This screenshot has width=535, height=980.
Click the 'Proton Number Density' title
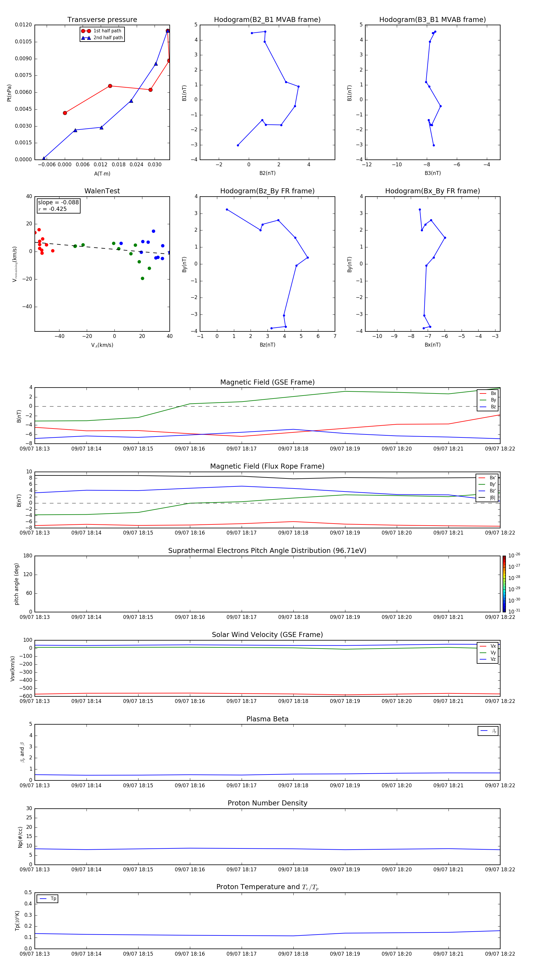click(x=267, y=803)
